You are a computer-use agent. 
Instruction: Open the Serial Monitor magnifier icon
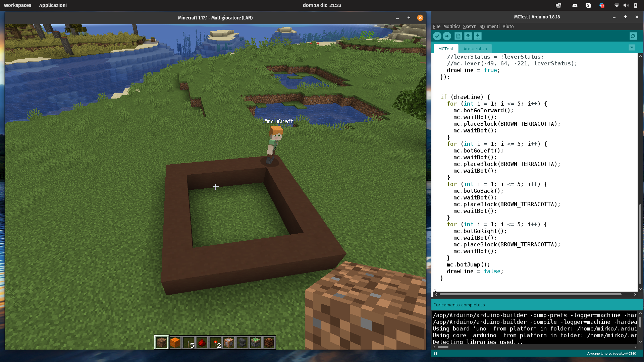point(633,36)
